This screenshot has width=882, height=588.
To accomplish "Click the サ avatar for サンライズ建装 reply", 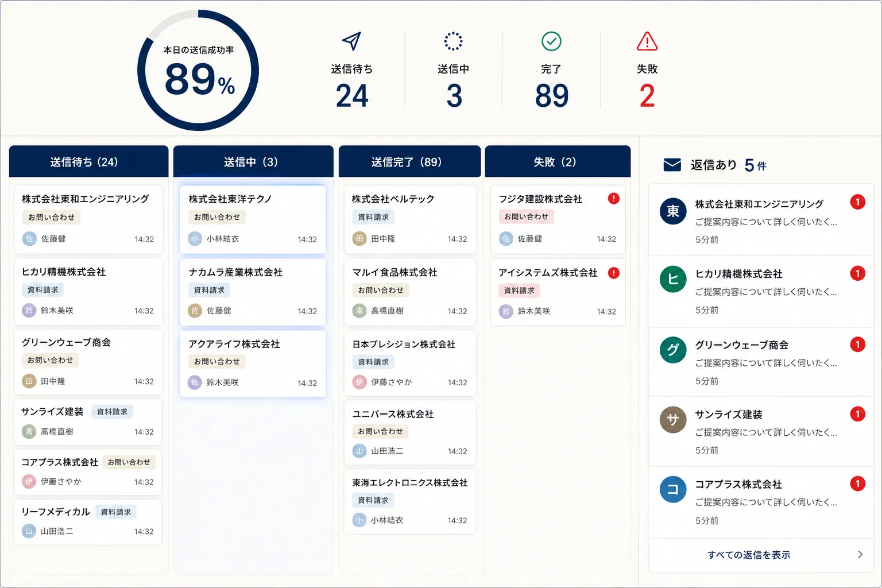I will (x=673, y=419).
